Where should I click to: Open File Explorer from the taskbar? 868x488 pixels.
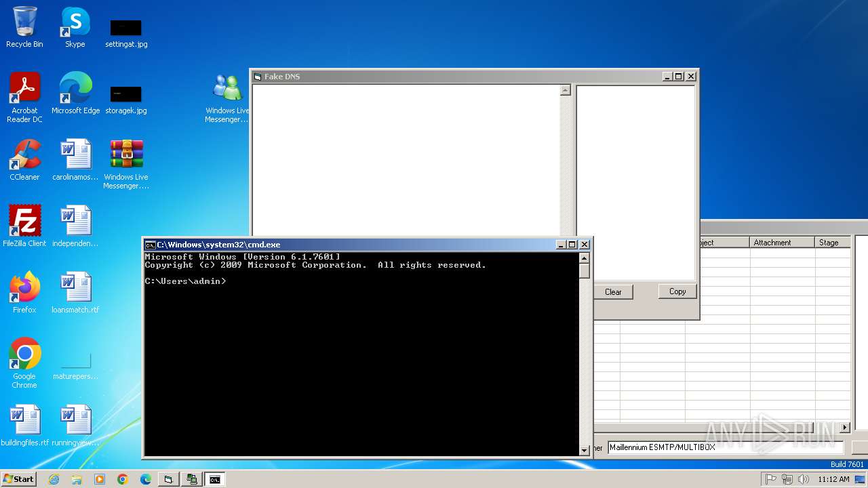[x=77, y=479]
